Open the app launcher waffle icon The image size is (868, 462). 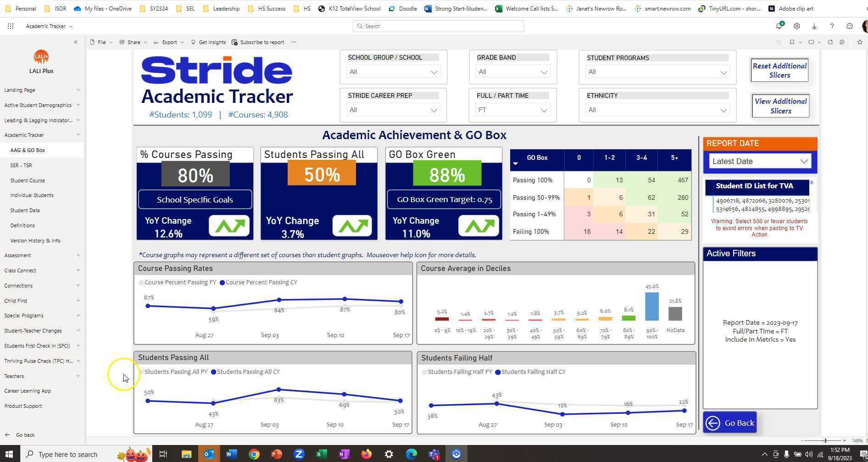click(x=11, y=26)
